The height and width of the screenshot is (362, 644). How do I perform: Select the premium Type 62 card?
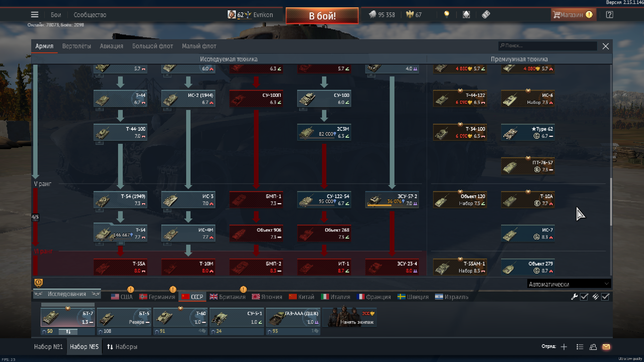coord(528,132)
